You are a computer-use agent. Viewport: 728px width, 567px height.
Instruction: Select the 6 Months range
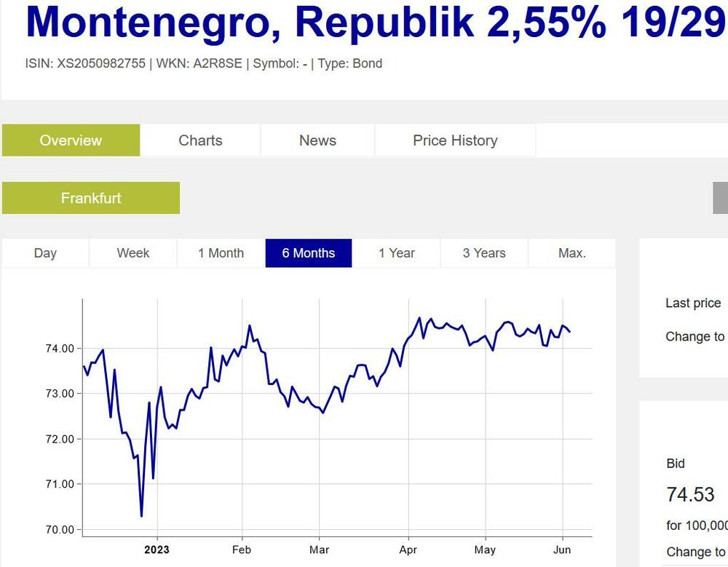(309, 253)
